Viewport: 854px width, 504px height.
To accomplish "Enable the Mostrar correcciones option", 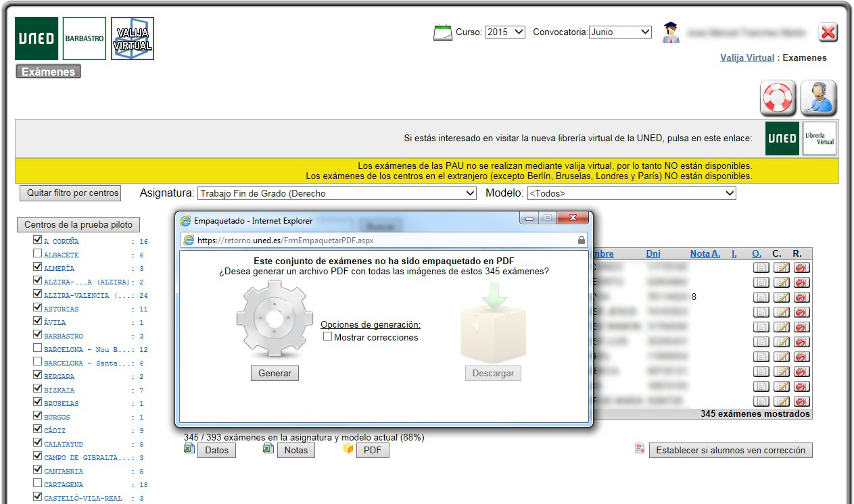I will coord(327,336).
